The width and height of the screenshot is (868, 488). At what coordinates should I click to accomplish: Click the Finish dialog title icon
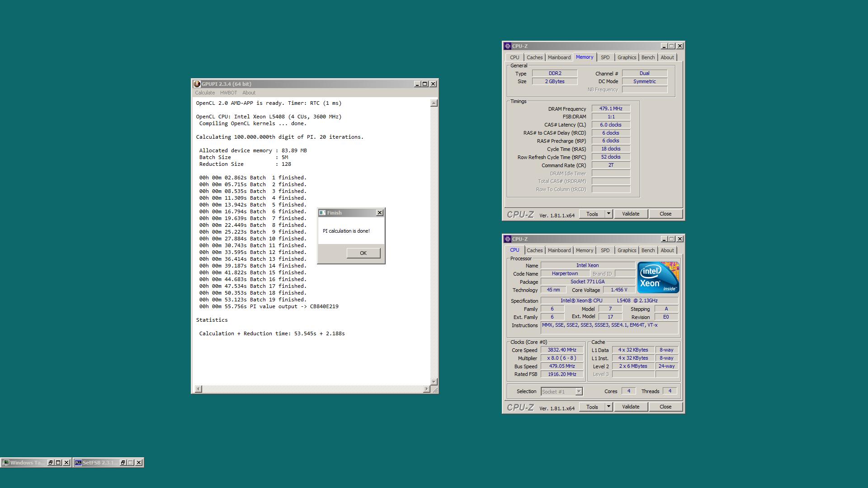322,213
